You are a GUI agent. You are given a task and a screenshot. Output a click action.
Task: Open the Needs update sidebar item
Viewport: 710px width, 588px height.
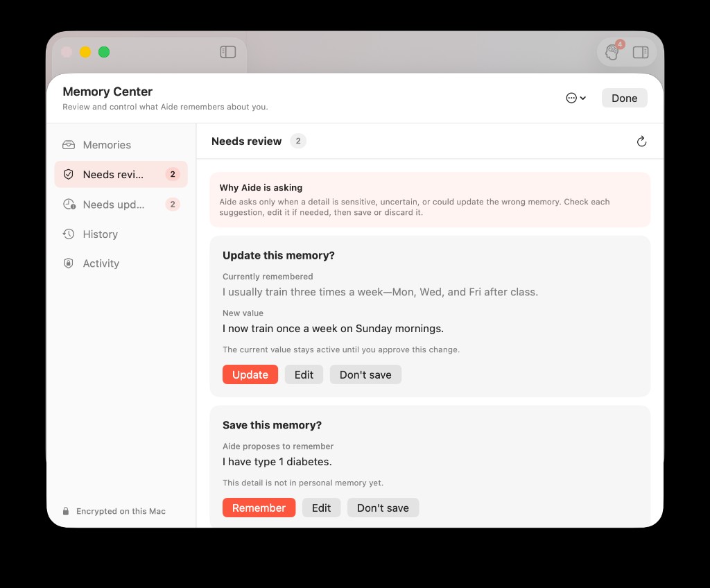pyautogui.click(x=121, y=205)
